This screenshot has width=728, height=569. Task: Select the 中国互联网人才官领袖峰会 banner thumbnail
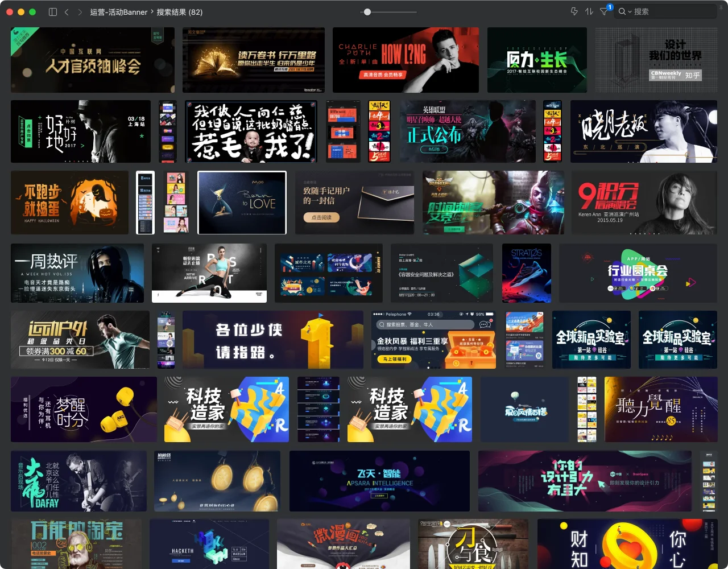[93, 60]
